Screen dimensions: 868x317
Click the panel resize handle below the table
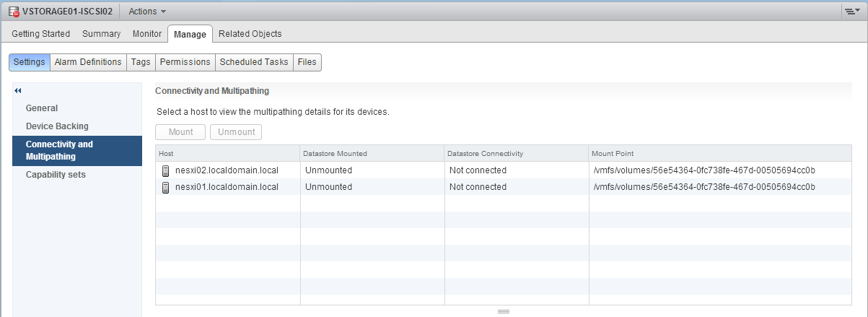(504, 311)
